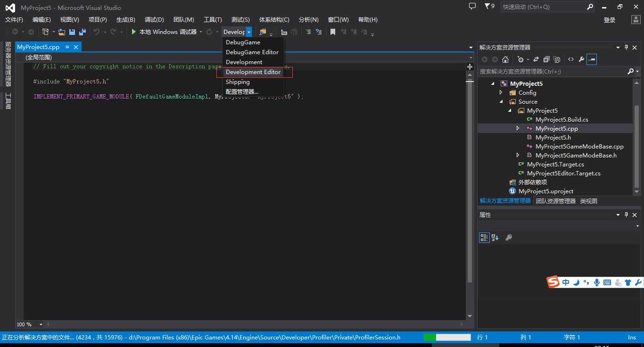Choose Development Editor configuration
Viewport: 644px width, 347px height.
point(253,72)
